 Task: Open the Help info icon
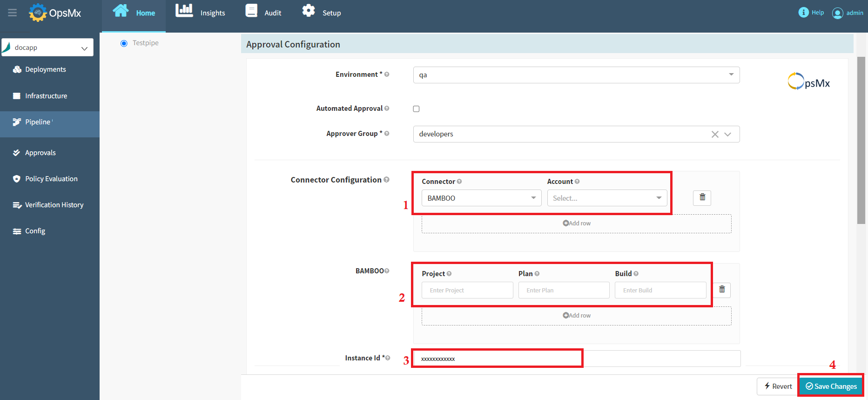[x=803, y=13]
